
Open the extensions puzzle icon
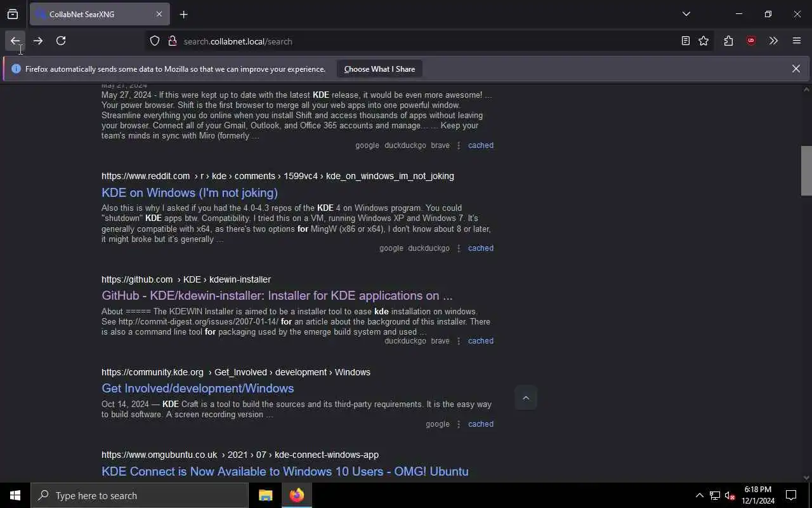pyautogui.click(x=728, y=41)
